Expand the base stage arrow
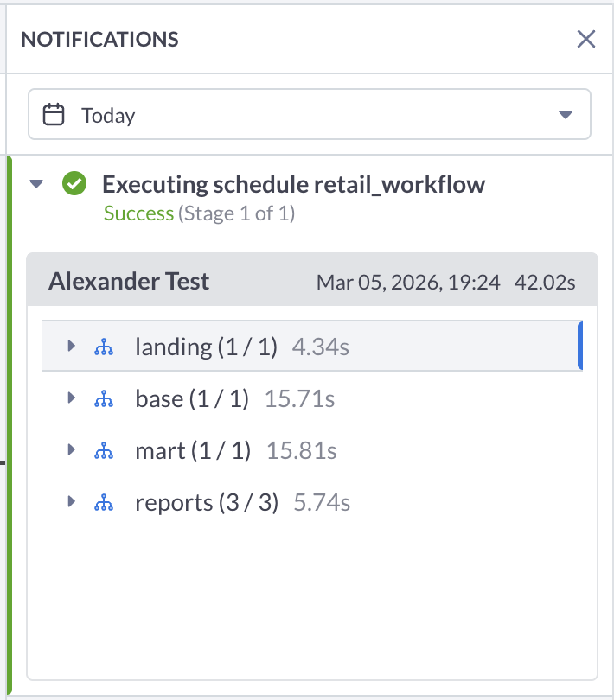Image resolution: width=614 pixels, height=700 pixels. pos(72,398)
